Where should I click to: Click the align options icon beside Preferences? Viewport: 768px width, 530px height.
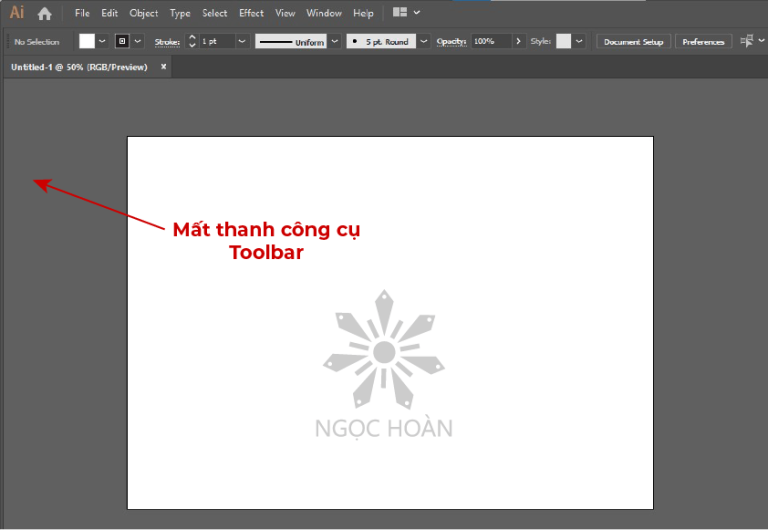click(746, 41)
